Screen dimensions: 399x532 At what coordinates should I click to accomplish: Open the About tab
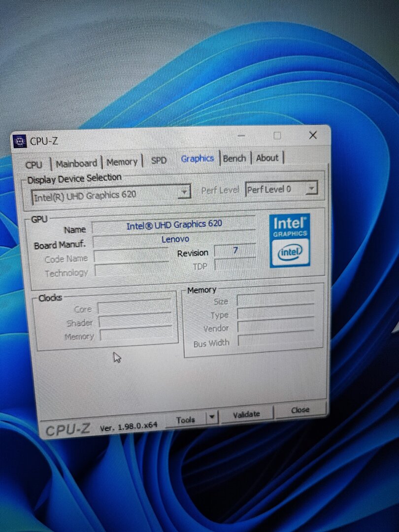click(x=267, y=158)
